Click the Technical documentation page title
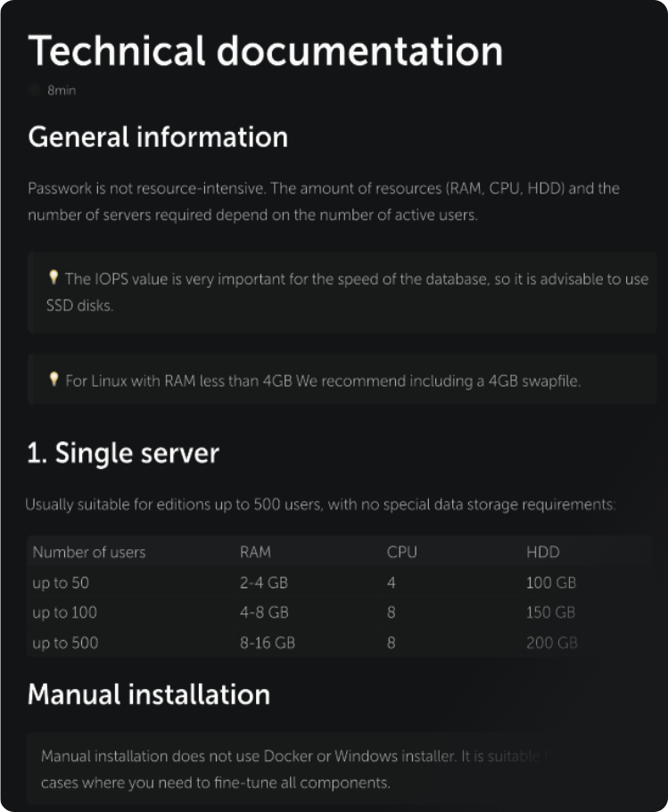The height and width of the screenshot is (812, 668). click(x=265, y=51)
